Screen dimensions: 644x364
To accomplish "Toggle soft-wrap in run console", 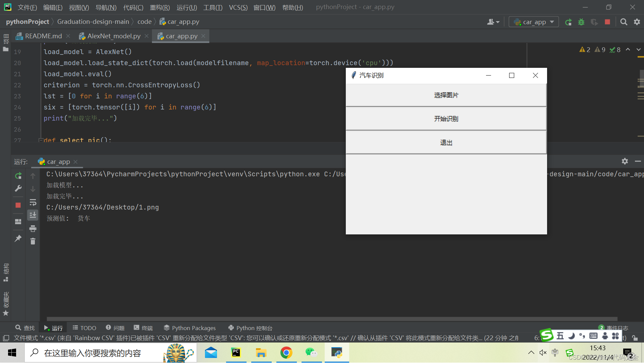I will pos(33,202).
